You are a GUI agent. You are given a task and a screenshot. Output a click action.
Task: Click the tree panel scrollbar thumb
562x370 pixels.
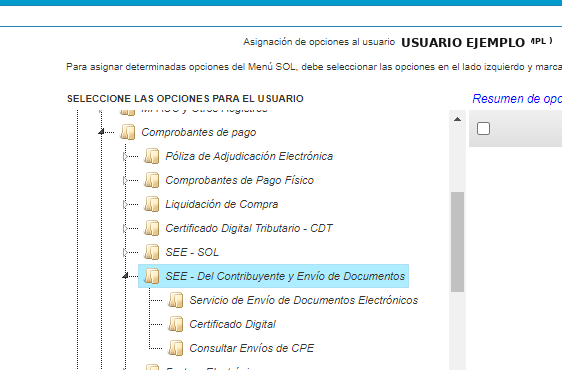click(457, 242)
